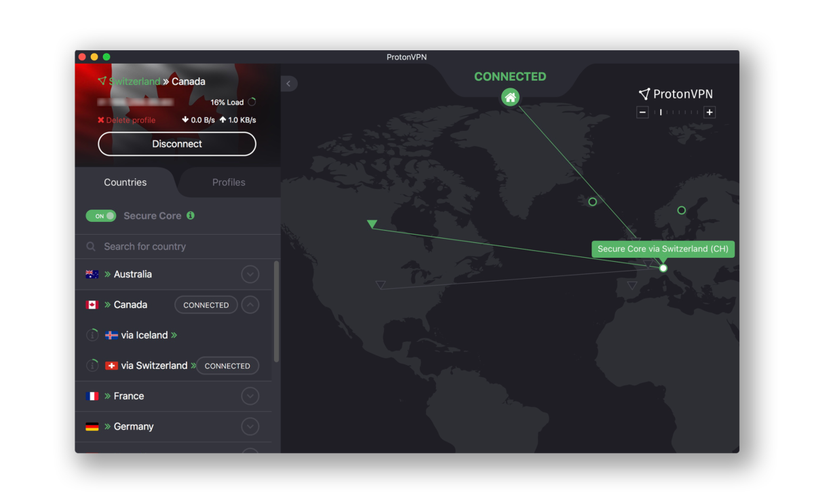This screenshot has height=504, width=814.
Task: Click the CONNECTED button in the Canada row
Action: pos(206,305)
